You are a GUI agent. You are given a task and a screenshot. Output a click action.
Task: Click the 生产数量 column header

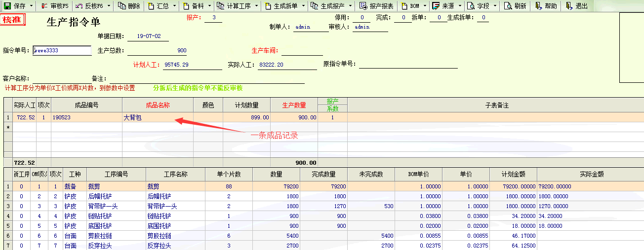click(294, 105)
